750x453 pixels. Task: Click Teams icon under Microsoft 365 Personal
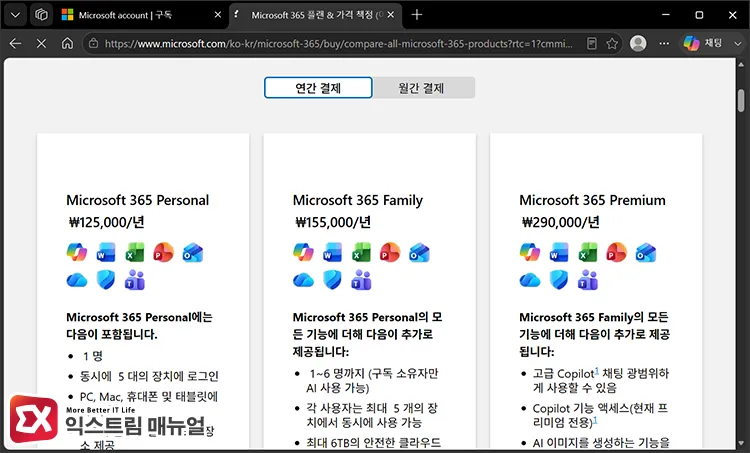[135, 280]
